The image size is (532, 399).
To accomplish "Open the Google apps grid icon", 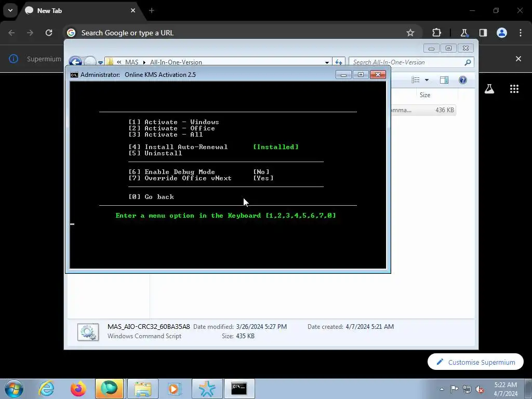I will coord(514,89).
